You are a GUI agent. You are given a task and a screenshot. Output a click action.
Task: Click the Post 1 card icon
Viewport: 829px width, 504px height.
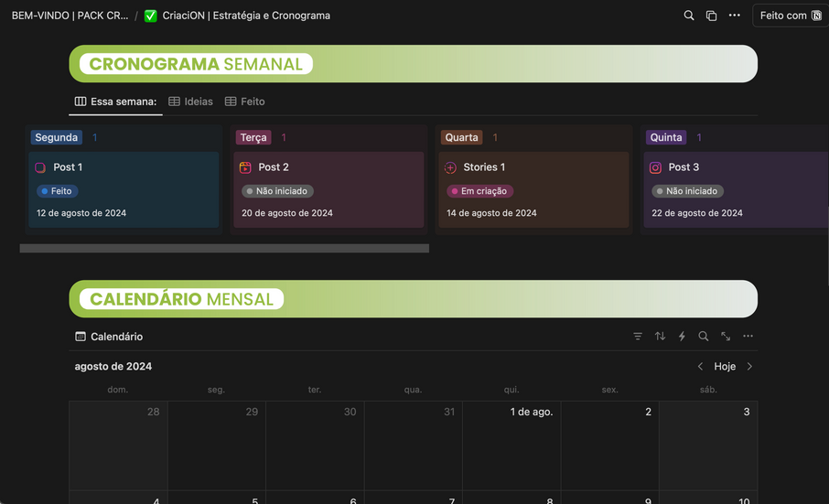(40, 167)
